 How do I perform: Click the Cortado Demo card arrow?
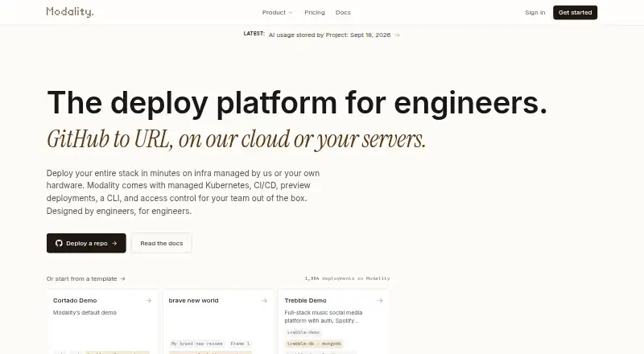click(148, 301)
